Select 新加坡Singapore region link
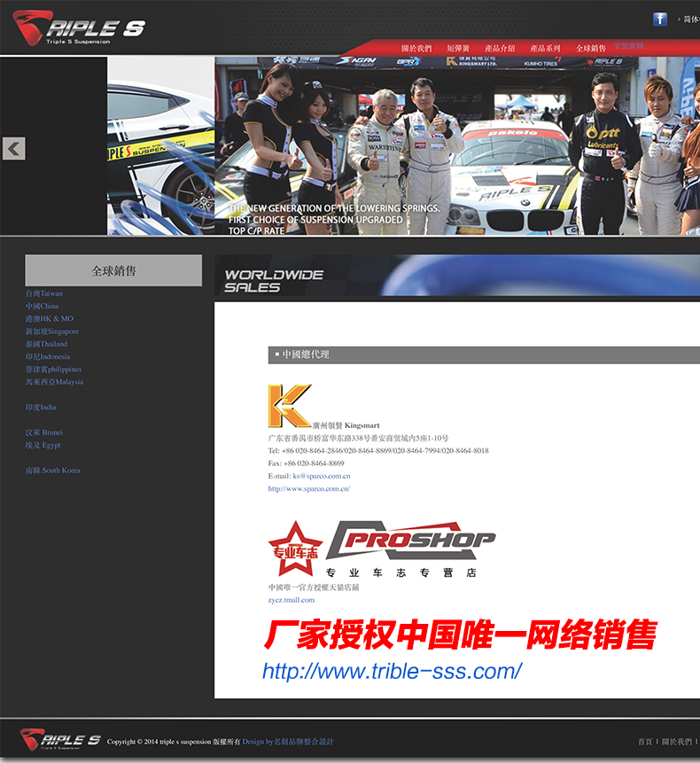 (52, 331)
